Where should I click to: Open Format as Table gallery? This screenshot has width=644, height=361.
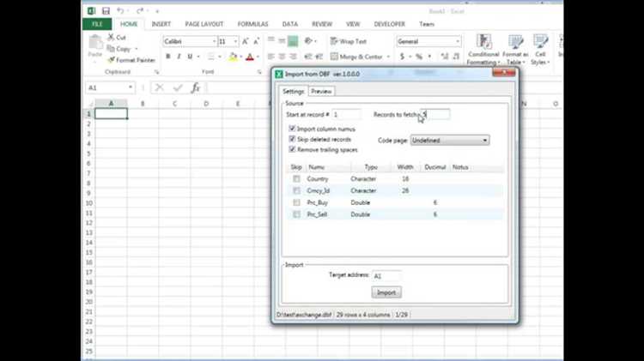(515, 50)
